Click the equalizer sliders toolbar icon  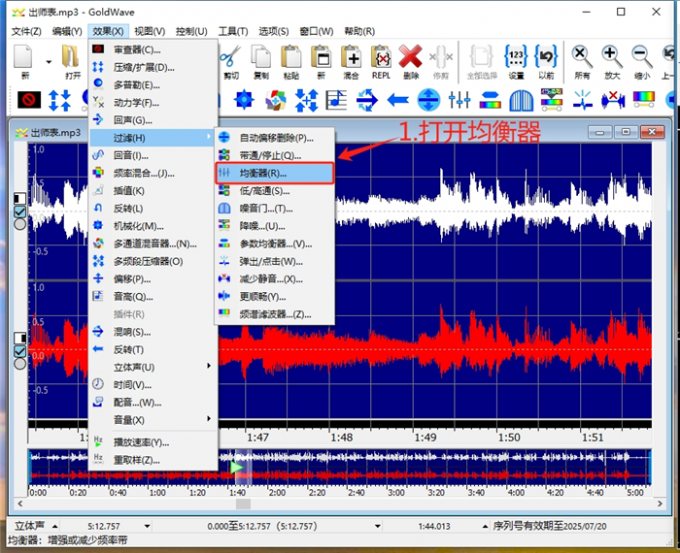pyautogui.click(x=459, y=100)
